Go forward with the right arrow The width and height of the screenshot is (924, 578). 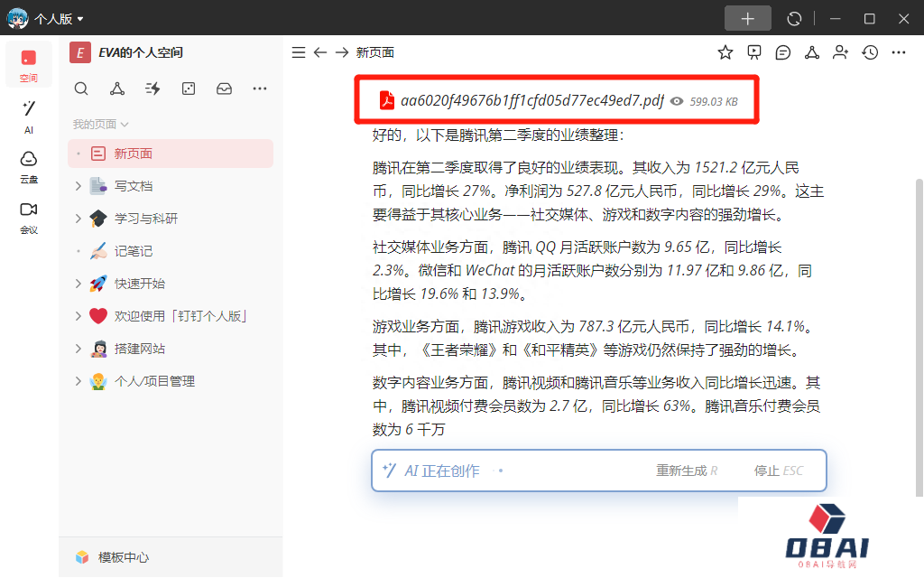pyautogui.click(x=342, y=52)
